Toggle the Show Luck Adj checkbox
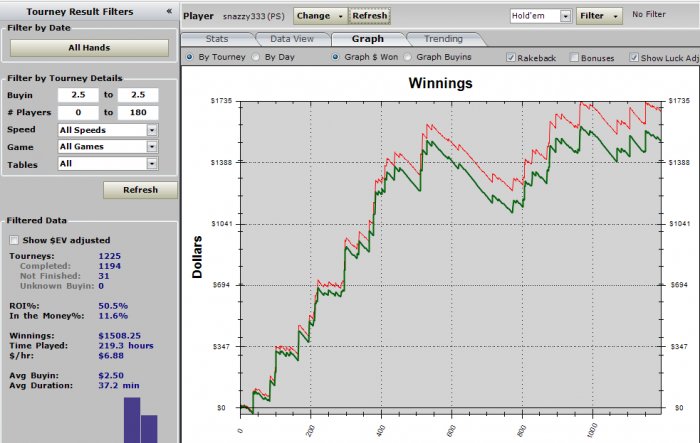The image size is (700, 443). 634,58
